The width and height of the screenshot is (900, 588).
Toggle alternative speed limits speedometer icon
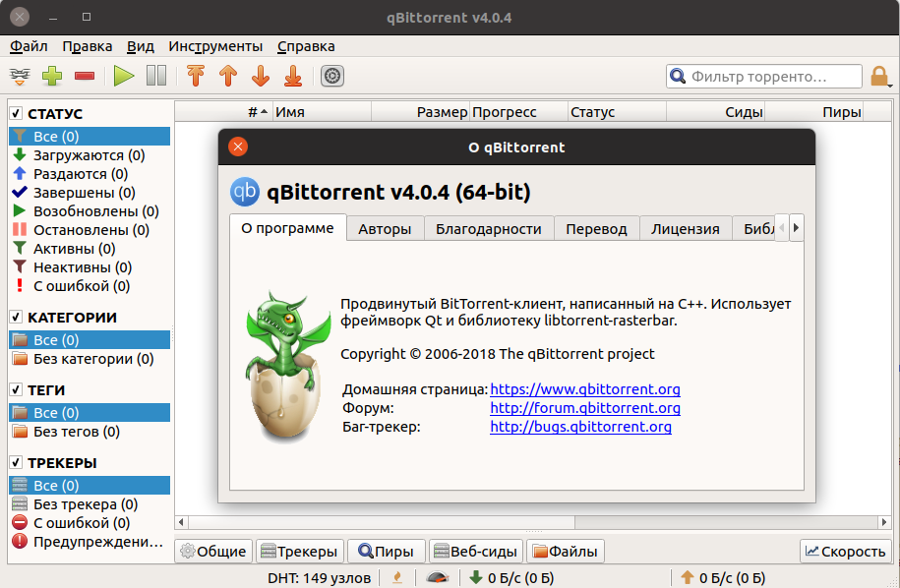438,577
